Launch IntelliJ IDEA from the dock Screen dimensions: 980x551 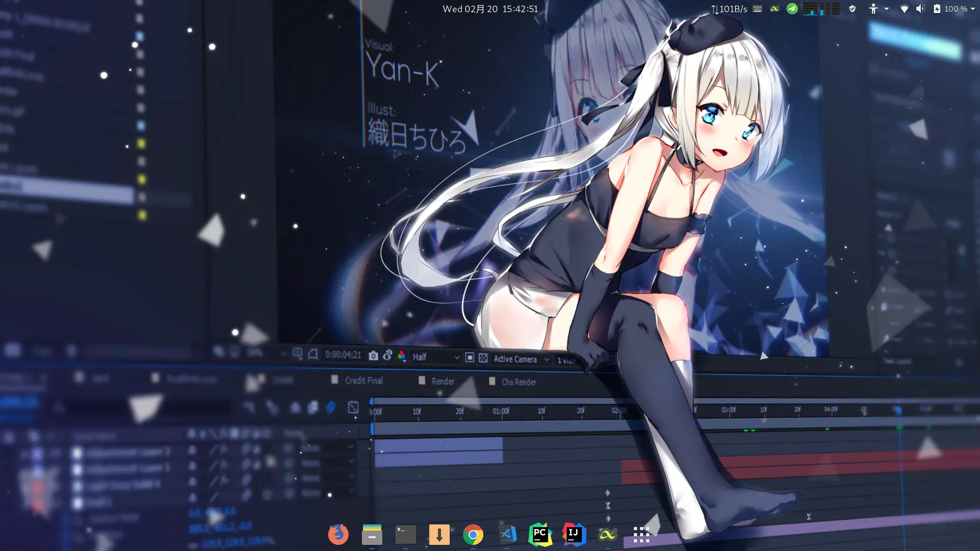(574, 534)
